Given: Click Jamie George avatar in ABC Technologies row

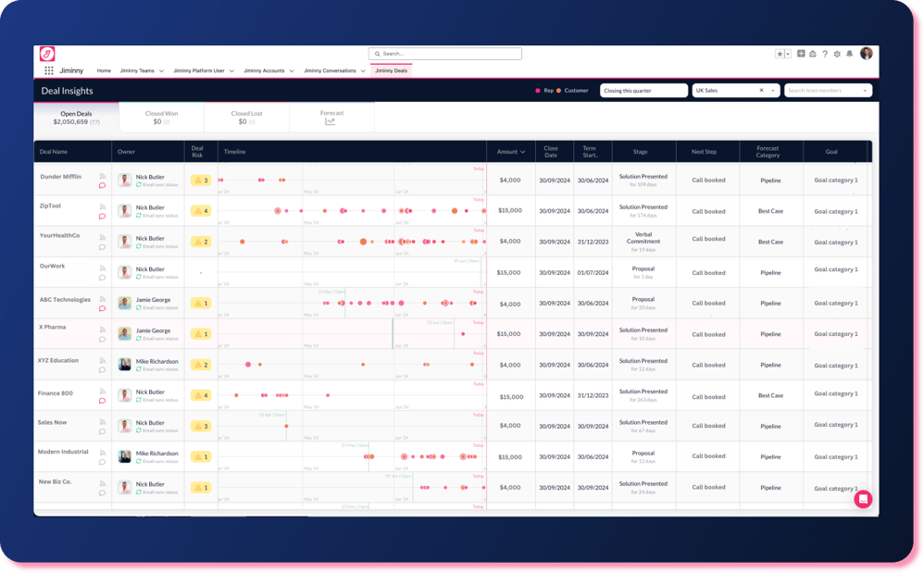Looking at the screenshot, I should point(124,303).
